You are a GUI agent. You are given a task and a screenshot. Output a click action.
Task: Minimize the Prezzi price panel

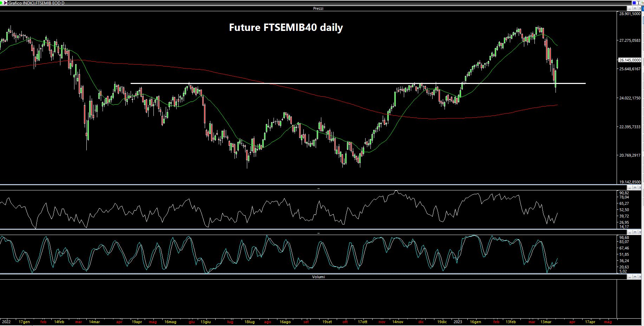point(630,8)
